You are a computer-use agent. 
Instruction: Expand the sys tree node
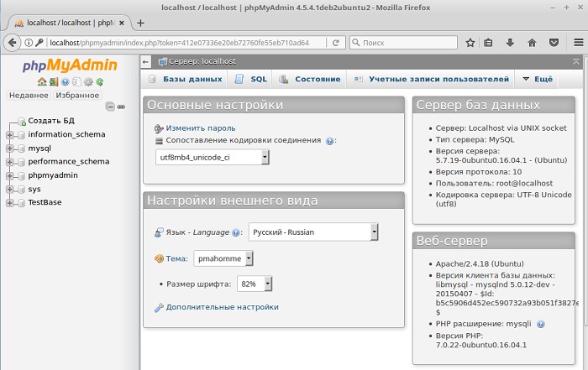(10, 190)
